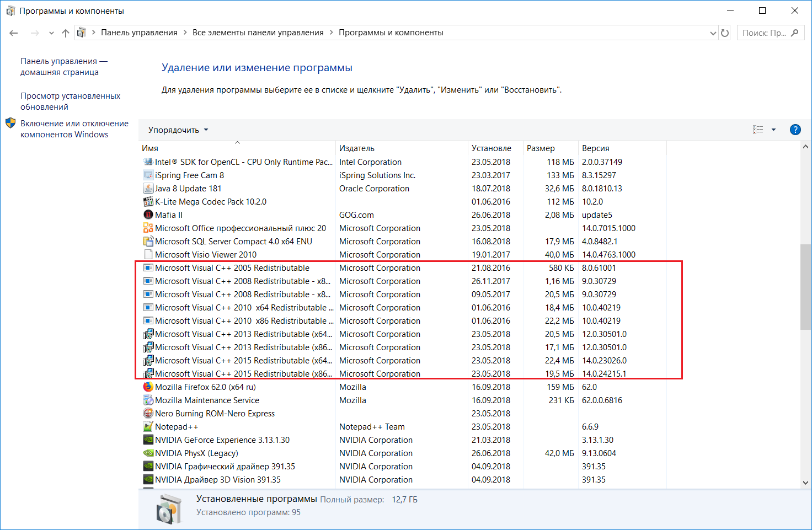Click the Панель управления breadcrumb
This screenshot has height=530, width=812.
(x=139, y=33)
